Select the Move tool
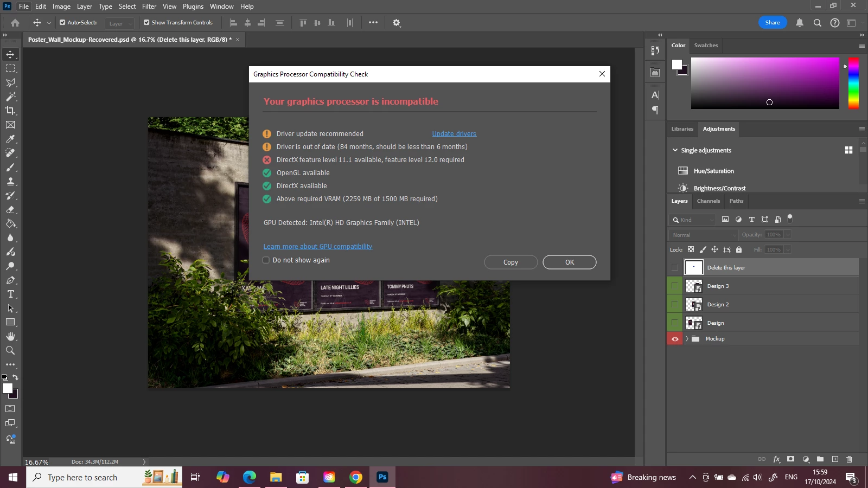The height and width of the screenshot is (488, 868). pyautogui.click(x=10, y=54)
